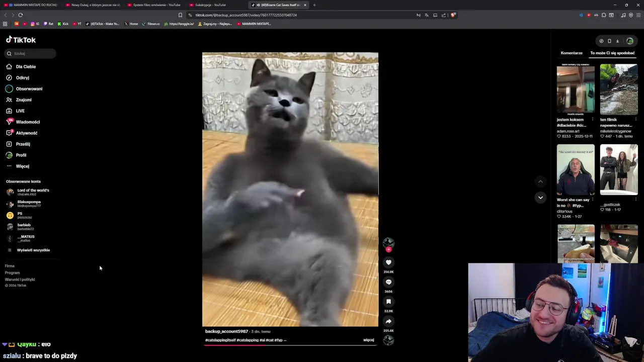644x362 pixels.
Task: Open the page translate icon in address bar
Action: [427, 15]
